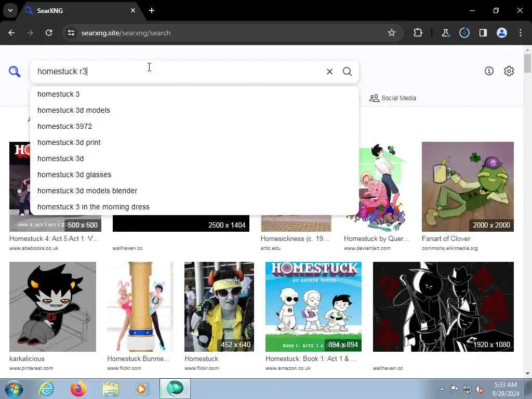The image size is (532, 399).
Task: Click the 'www.deviantart.com' source text
Action: click(367, 248)
